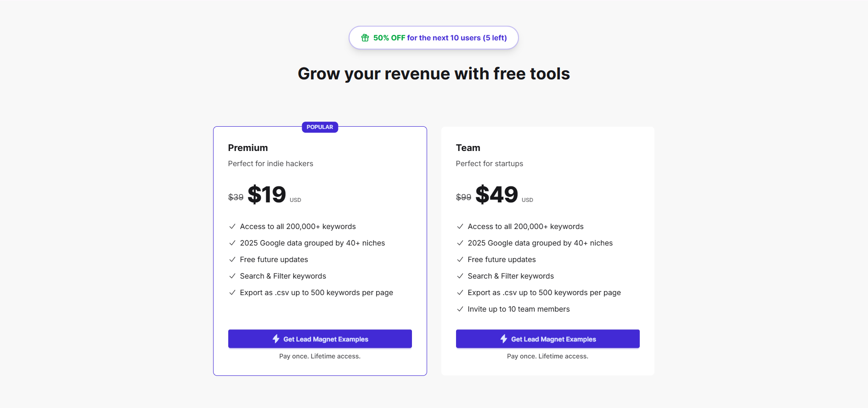
Task: Click the crossed-out $39 price on Premium
Action: point(236,196)
